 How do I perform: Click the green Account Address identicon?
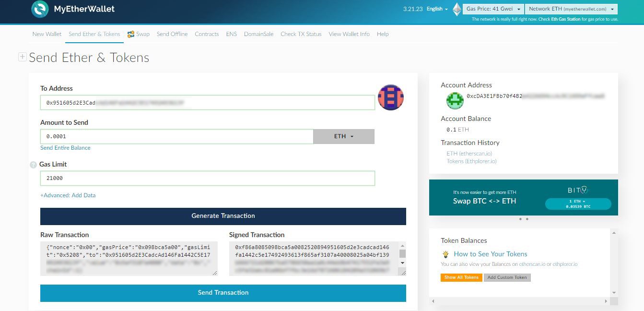tap(455, 100)
